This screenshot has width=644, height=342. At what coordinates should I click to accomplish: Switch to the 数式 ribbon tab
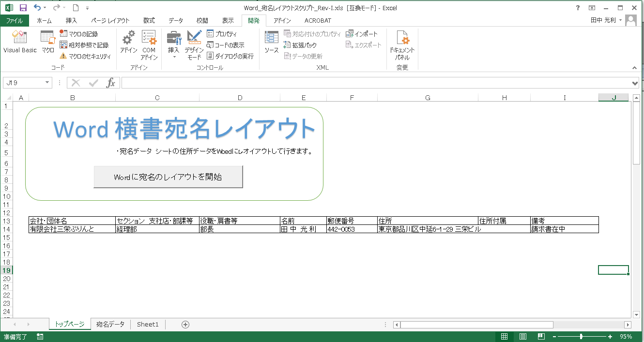(x=149, y=21)
